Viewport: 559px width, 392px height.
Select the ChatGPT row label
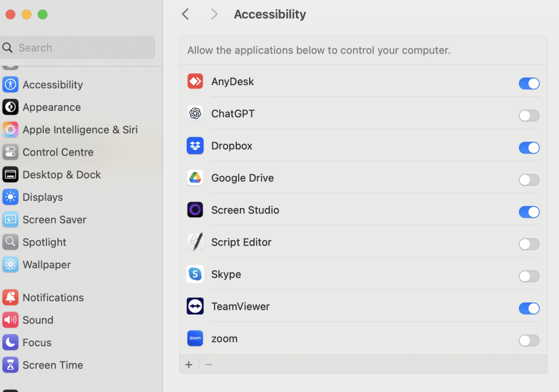pos(233,114)
